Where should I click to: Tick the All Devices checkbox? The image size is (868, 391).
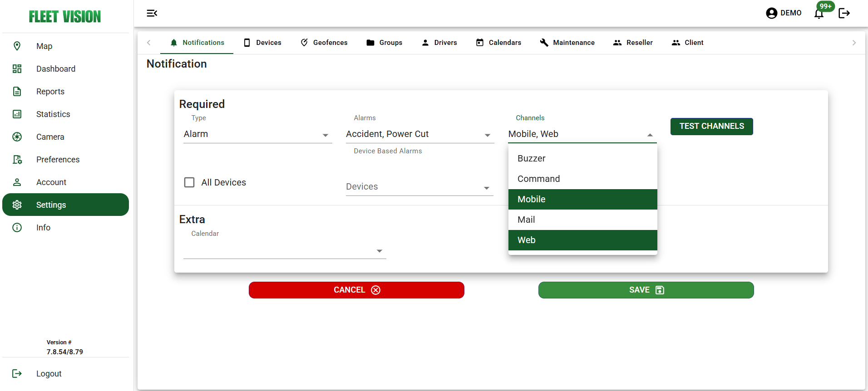pos(189,182)
